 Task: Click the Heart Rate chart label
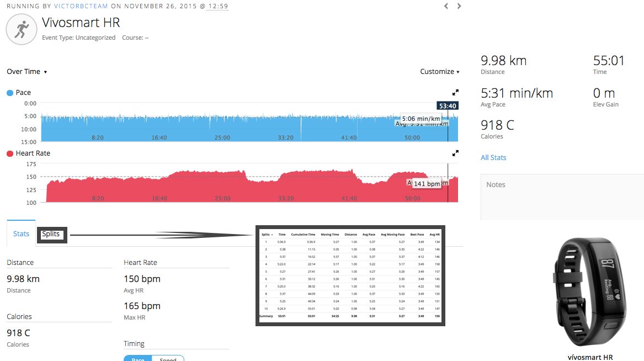33,153
